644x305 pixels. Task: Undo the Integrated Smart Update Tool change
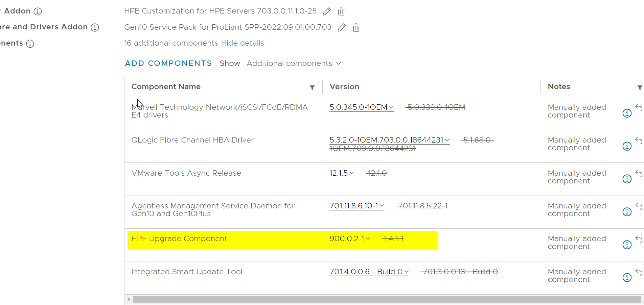tap(639, 272)
